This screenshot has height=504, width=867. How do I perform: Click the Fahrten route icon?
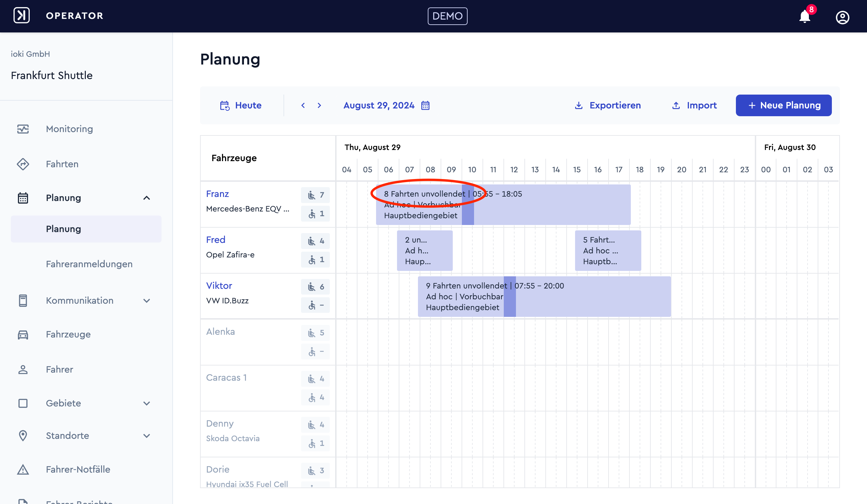23,164
